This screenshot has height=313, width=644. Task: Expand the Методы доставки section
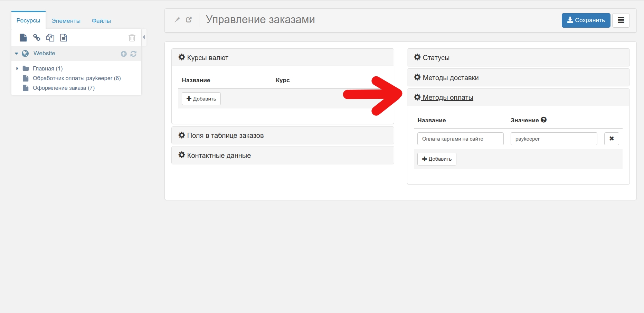(450, 78)
